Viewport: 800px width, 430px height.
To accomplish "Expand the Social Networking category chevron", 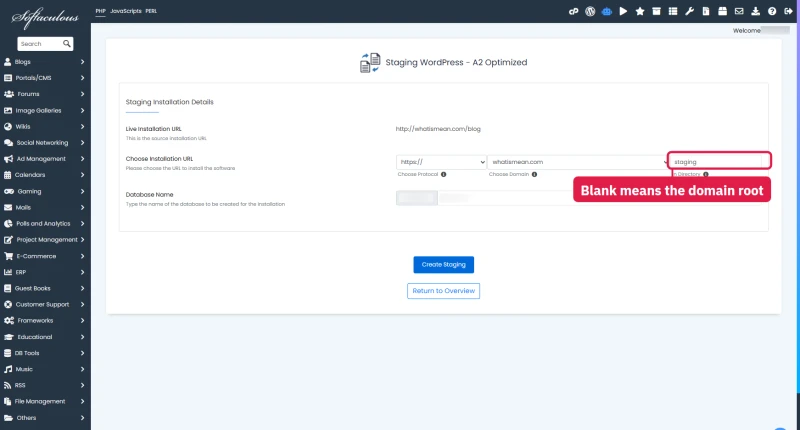I will coord(82,142).
